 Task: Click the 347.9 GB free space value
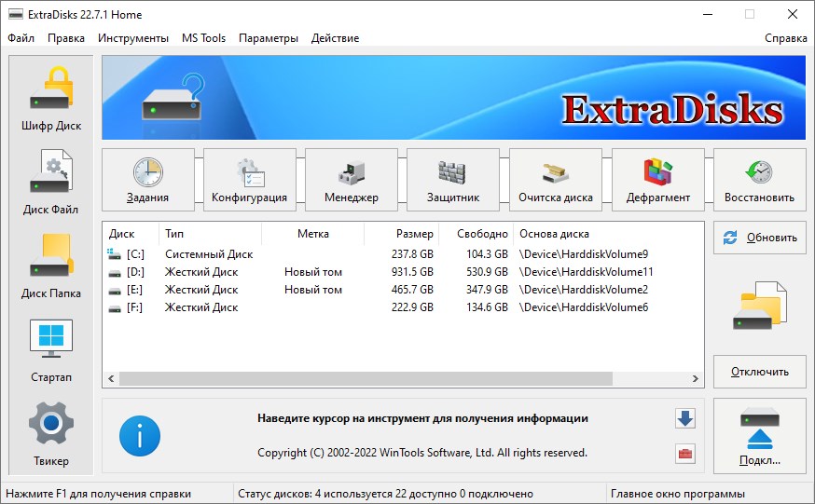(x=487, y=290)
